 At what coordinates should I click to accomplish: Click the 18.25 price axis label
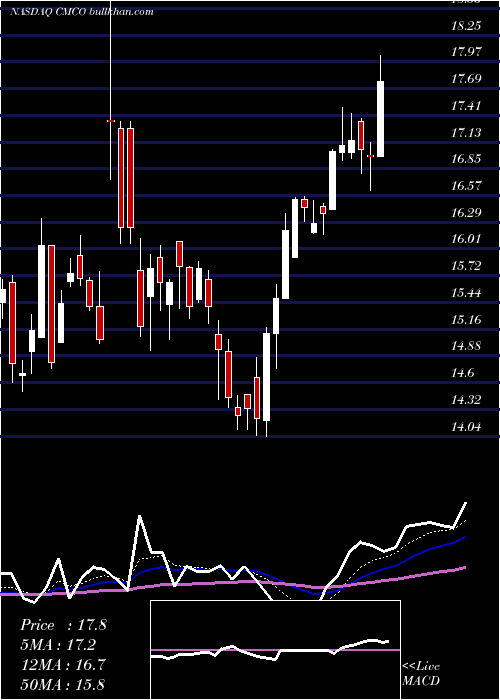click(x=466, y=25)
